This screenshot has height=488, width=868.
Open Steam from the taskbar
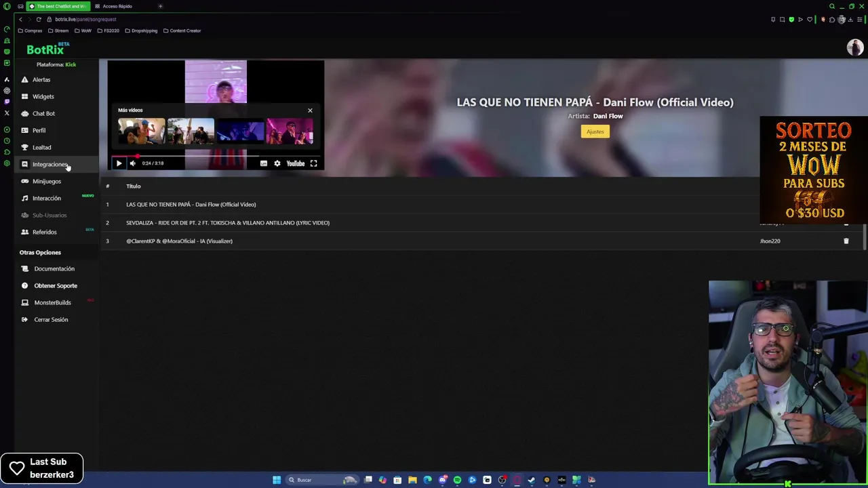tap(531, 480)
